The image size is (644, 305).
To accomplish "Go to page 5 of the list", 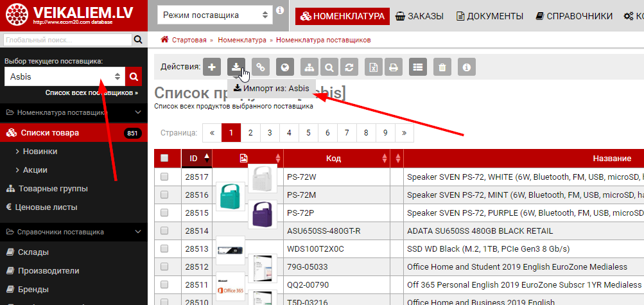I will (309, 133).
